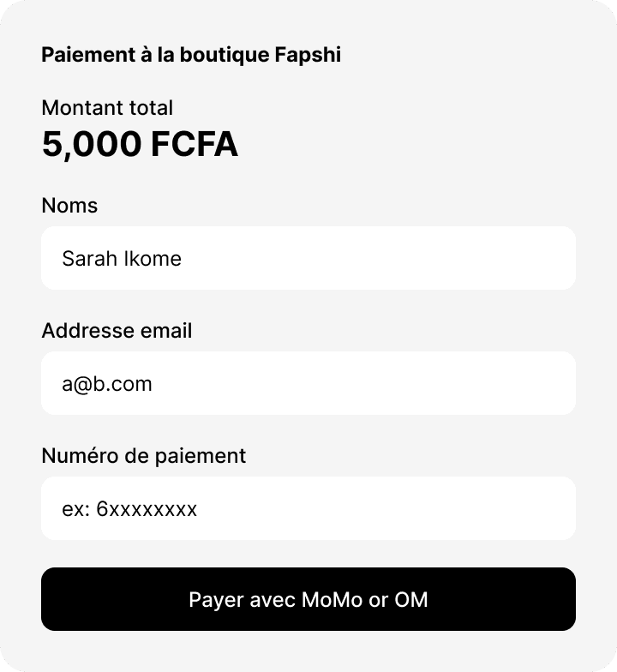The width and height of the screenshot is (617, 672).
Task: Click the Addresse email label
Action: pos(117,331)
